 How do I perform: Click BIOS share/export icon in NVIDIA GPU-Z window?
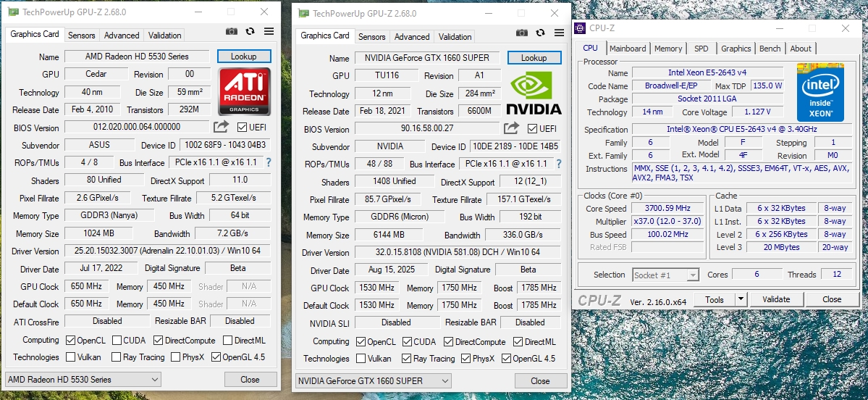[511, 128]
